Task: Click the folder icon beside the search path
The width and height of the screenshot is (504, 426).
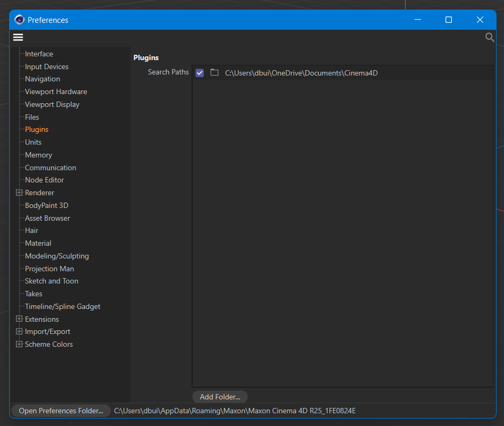Action: pos(214,73)
